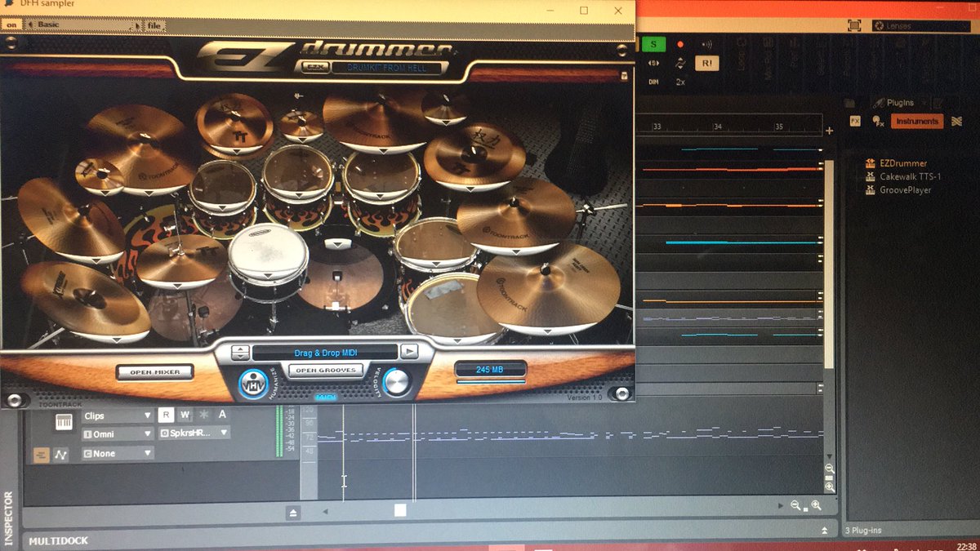Screen dimensions: 980x551
Task: Click the automation arrows icon beside R!
Action: tap(679, 63)
